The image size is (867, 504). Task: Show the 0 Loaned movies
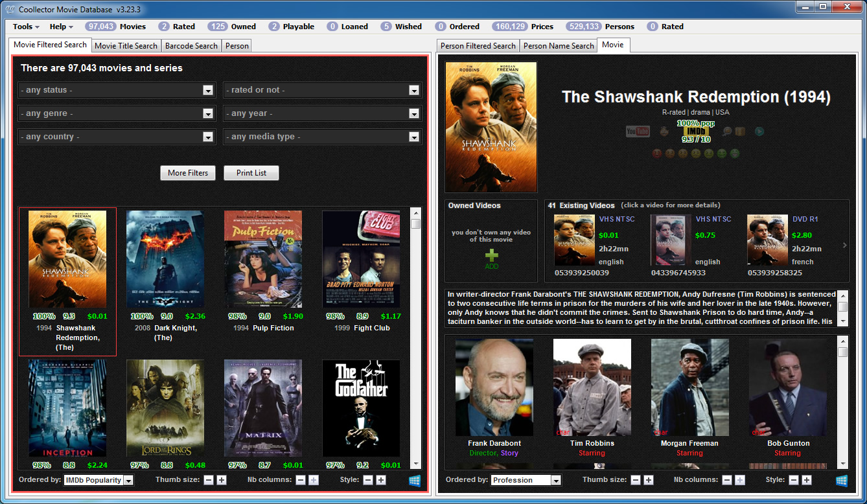(x=347, y=27)
